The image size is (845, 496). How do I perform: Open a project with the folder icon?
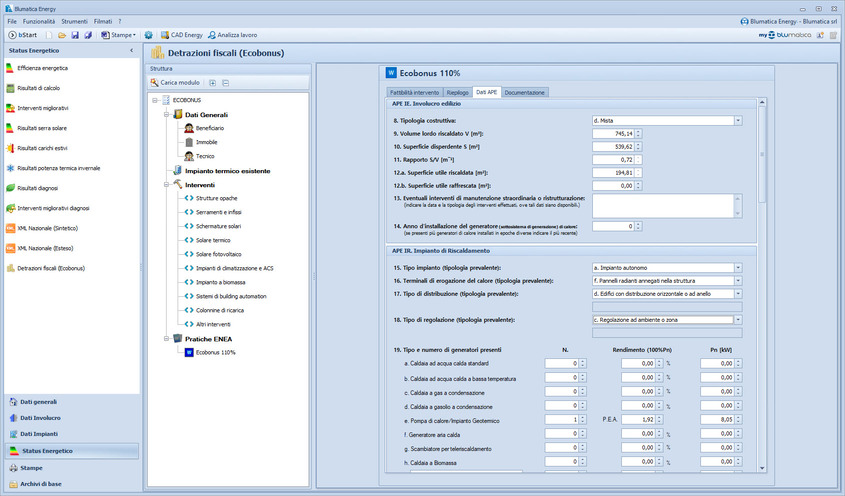coord(62,35)
